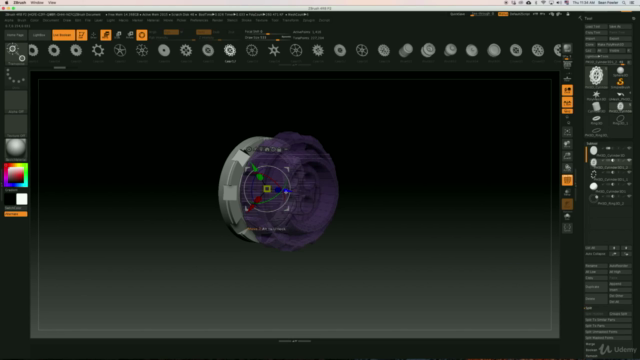Toggle visibility of PM3D_Ring3D_2 subtool
The image size is (640, 360).
(629, 196)
